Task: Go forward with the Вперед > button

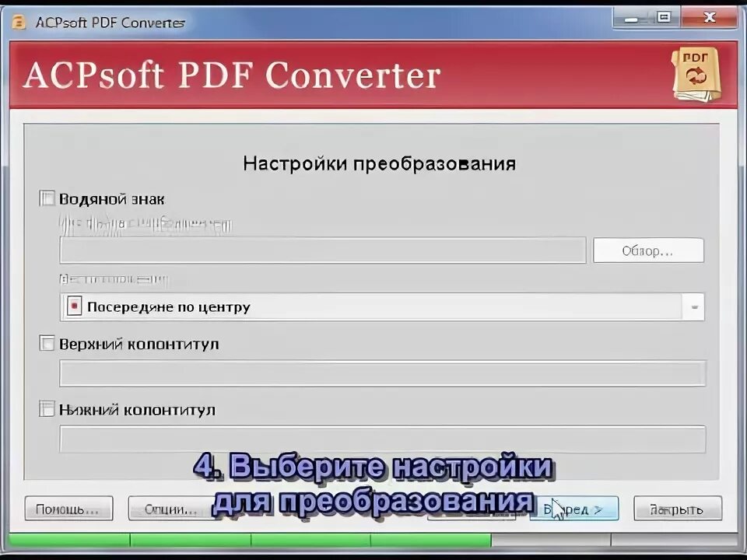Action: pos(573,509)
